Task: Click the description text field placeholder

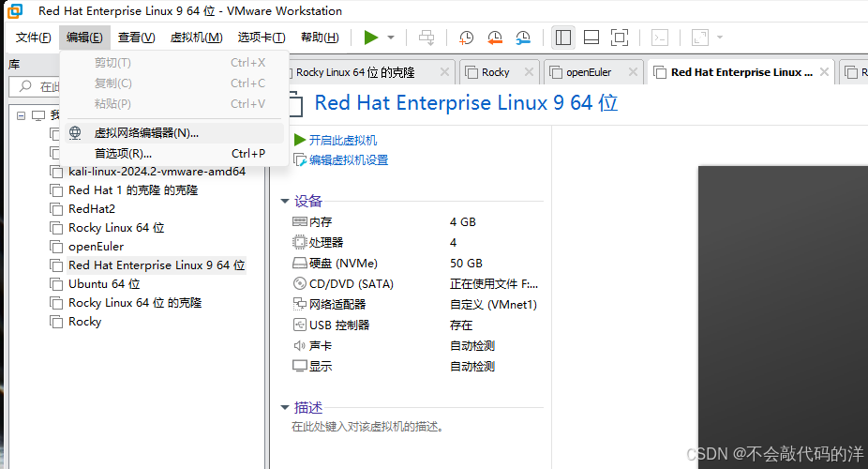Action: click(x=367, y=427)
